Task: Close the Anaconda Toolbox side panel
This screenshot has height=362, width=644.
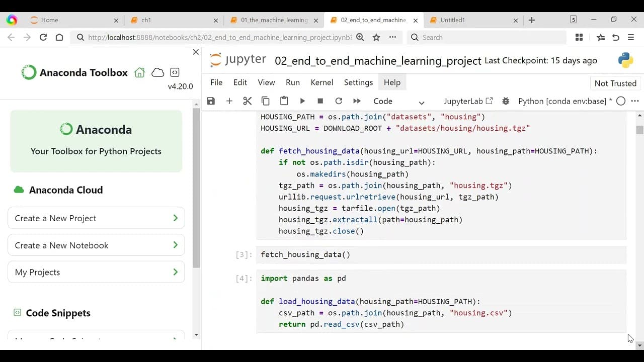Action: pyautogui.click(x=196, y=52)
